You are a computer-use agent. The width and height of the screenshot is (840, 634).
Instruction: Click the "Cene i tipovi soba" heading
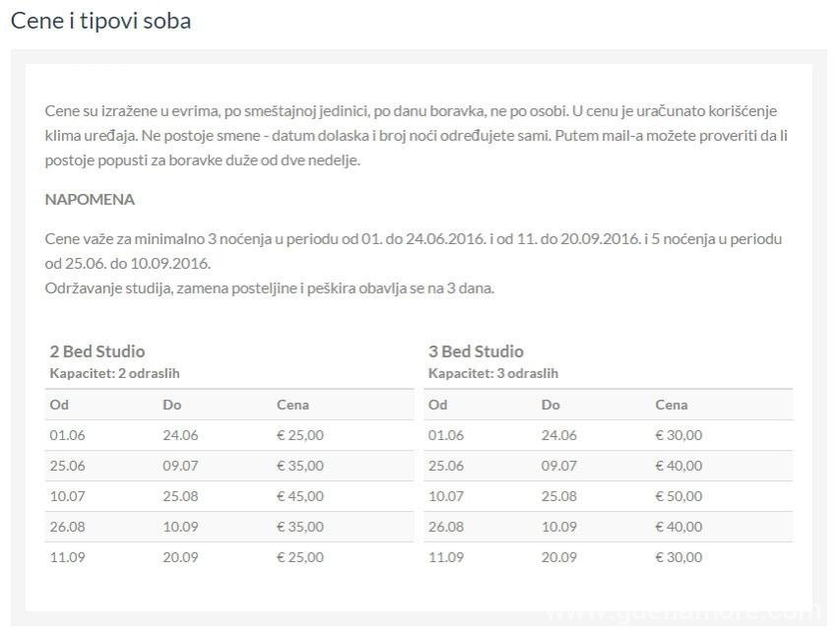coord(100,21)
